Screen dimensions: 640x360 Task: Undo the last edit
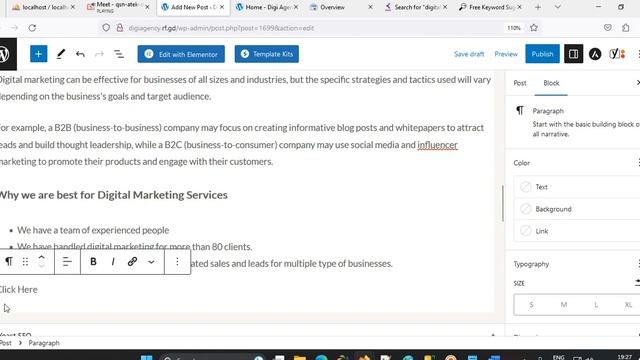(80, 54)
